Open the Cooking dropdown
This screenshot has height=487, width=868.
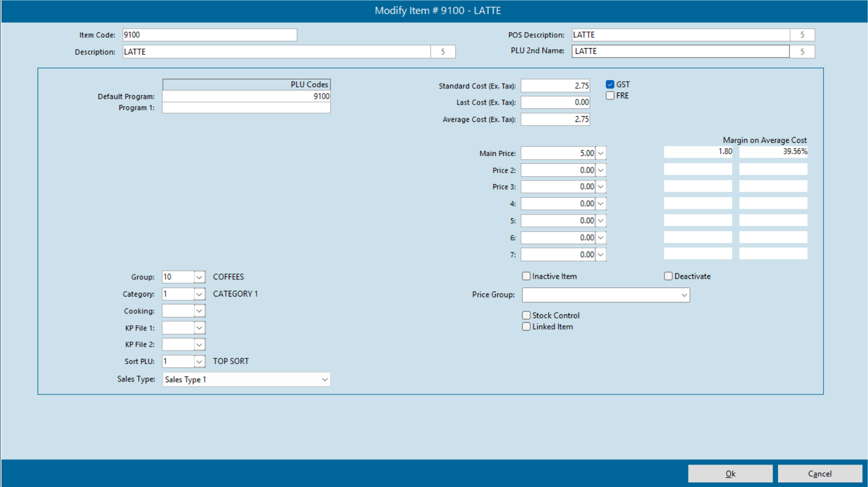(x=199, y=311)
